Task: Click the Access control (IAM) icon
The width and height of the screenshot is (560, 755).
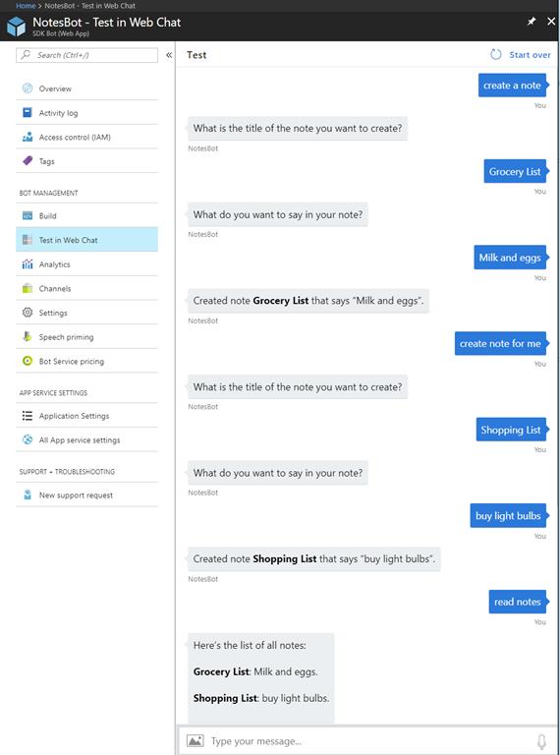Action: tap(28, 137)
